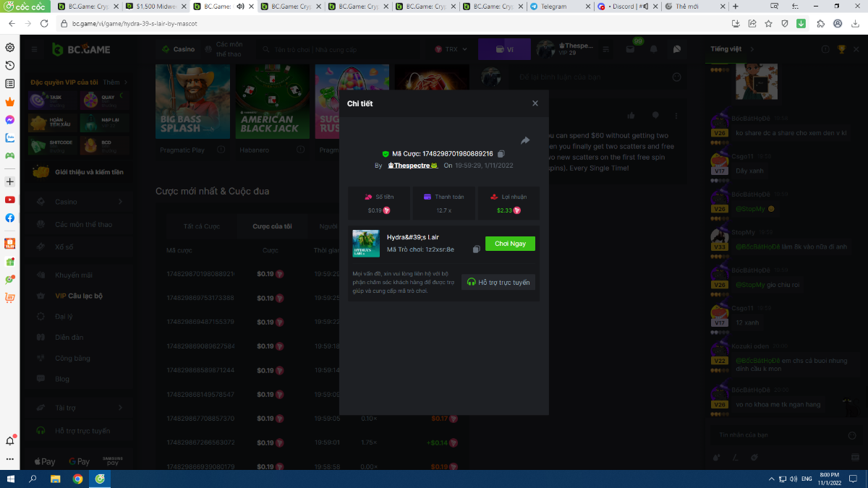Close the Chi tiết dialog
This screenshot has width=868, height=488.
click(535, 103)
